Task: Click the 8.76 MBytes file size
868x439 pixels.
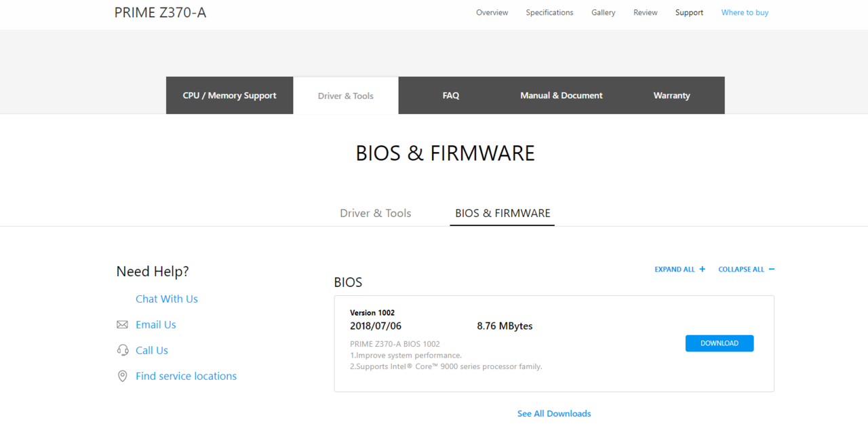Action: (x=505, y=326)
